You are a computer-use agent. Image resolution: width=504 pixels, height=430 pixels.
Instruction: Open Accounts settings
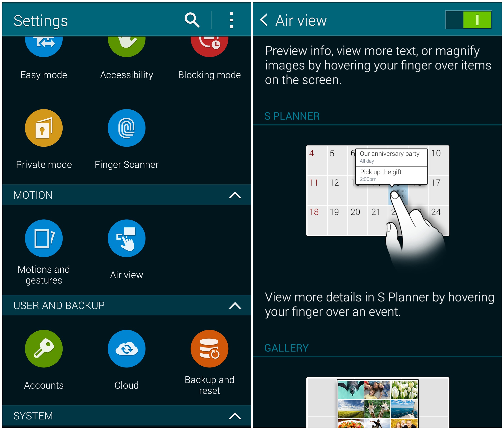(x=44, y=349)
